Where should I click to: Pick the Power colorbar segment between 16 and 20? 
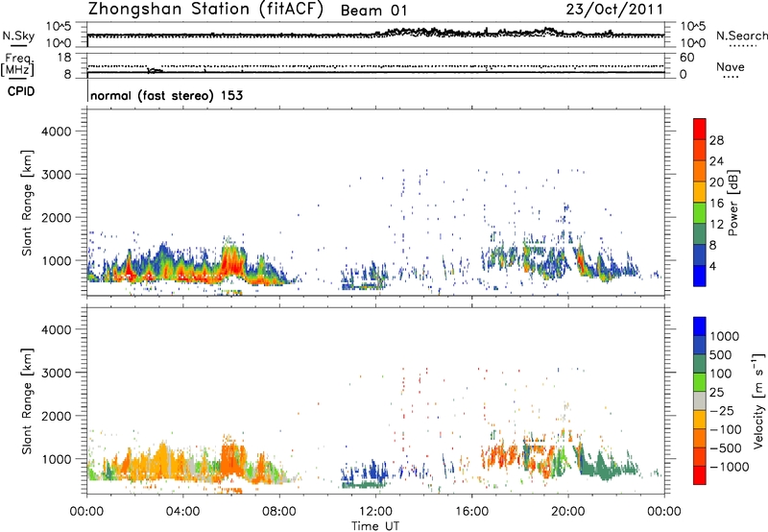click(700, 192)
